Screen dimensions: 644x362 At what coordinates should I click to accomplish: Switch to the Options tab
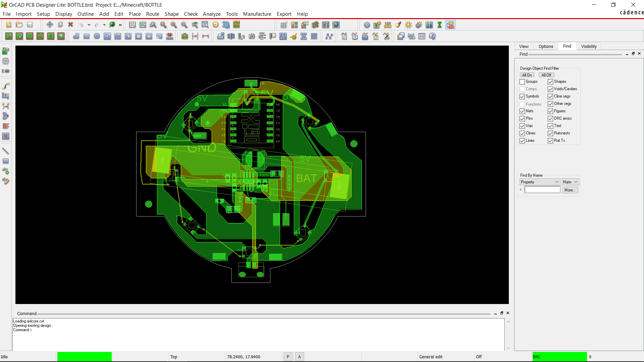[x=546, y=47]
